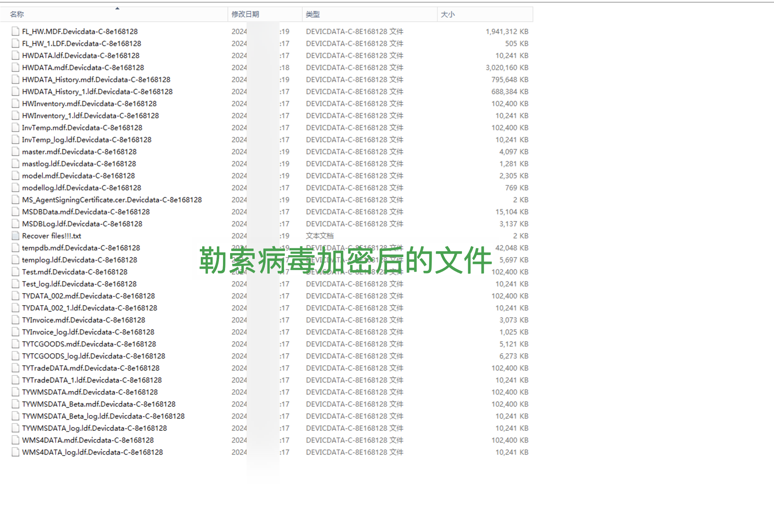Sort files by the 名称 column header
This screenshot has height=532, width=774.
click(x=114, y=14)
